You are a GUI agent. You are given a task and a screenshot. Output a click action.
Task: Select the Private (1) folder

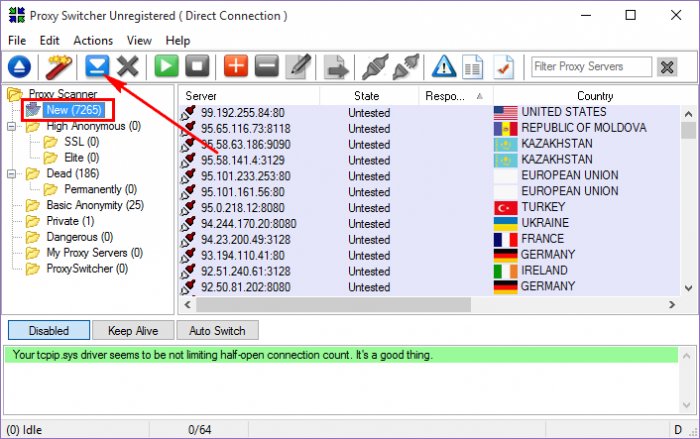70,221
